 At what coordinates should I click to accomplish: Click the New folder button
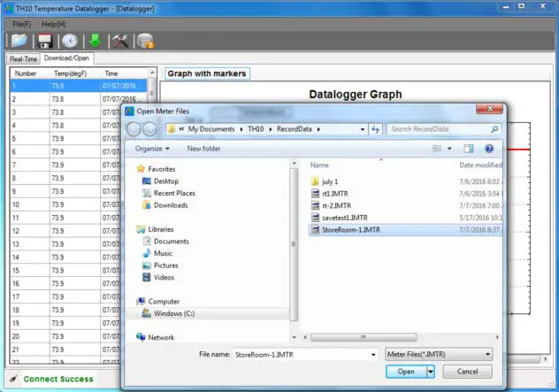[203, 149]
